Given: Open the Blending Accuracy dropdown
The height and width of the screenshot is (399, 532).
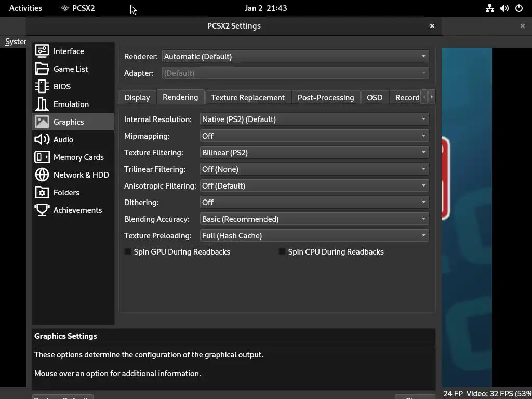Looking at the screenshot, I should click(314, 219).
